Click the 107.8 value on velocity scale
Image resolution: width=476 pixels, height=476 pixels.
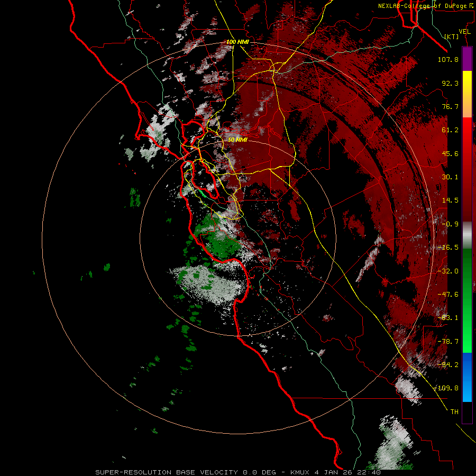point(448,59)
